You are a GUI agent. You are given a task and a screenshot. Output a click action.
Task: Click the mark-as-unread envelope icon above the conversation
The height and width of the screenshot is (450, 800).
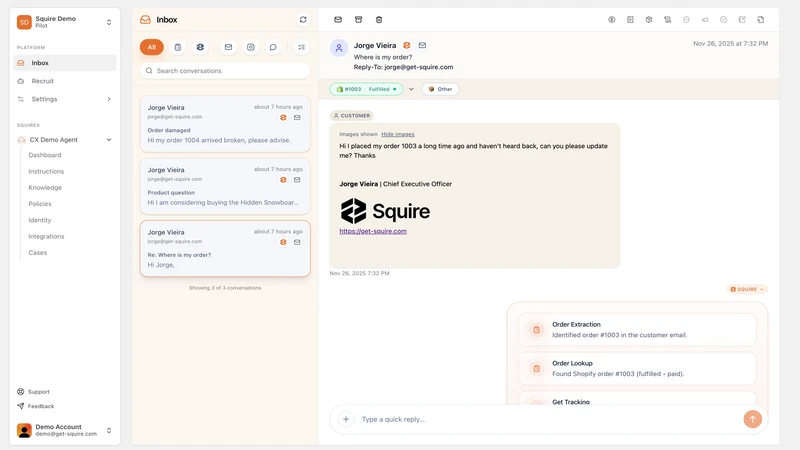338,19
